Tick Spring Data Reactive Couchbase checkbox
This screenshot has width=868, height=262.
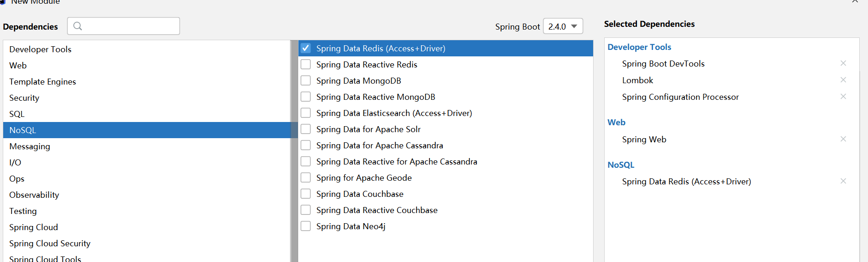(x=306, y=210)
